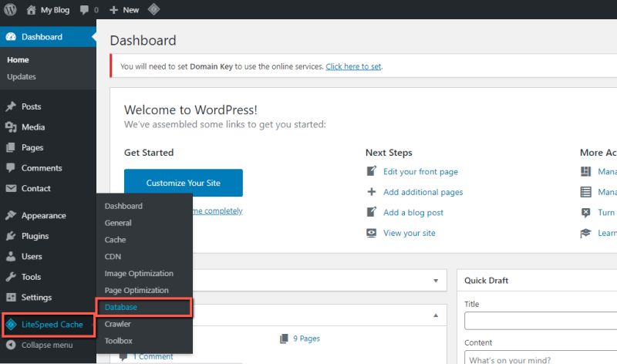617x364 pixels.
Task: Click the Users person icon
Action: pyautogui.click(x=11, y=256)
